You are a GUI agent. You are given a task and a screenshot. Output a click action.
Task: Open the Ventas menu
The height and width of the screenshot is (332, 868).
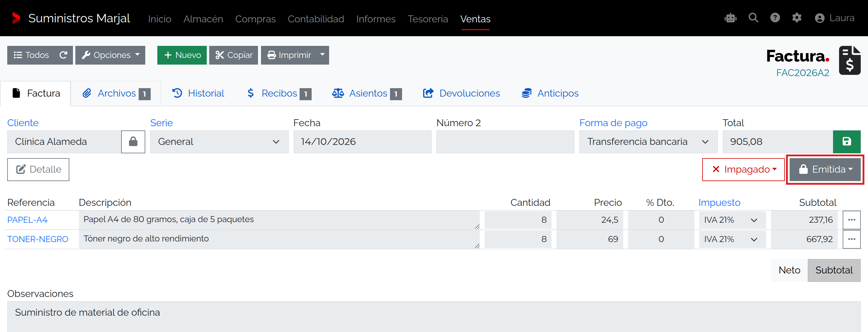475,19
